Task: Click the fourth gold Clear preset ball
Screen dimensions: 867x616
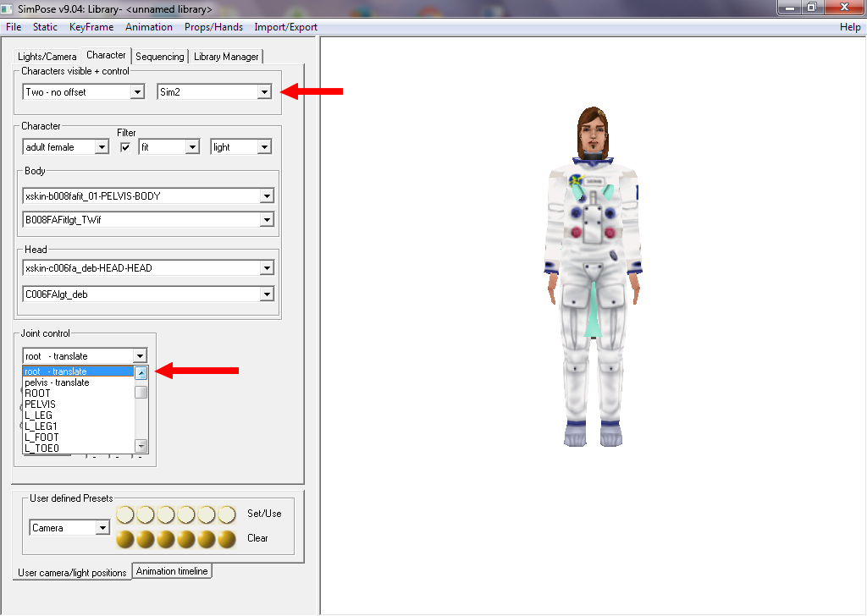Action: point(186,539)
